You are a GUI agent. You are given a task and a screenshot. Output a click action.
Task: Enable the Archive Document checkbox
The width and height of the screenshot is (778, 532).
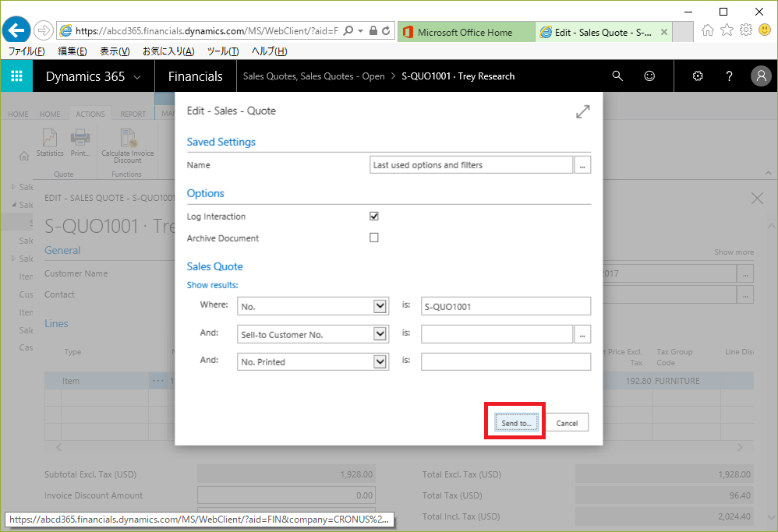[x=374, y=238]
